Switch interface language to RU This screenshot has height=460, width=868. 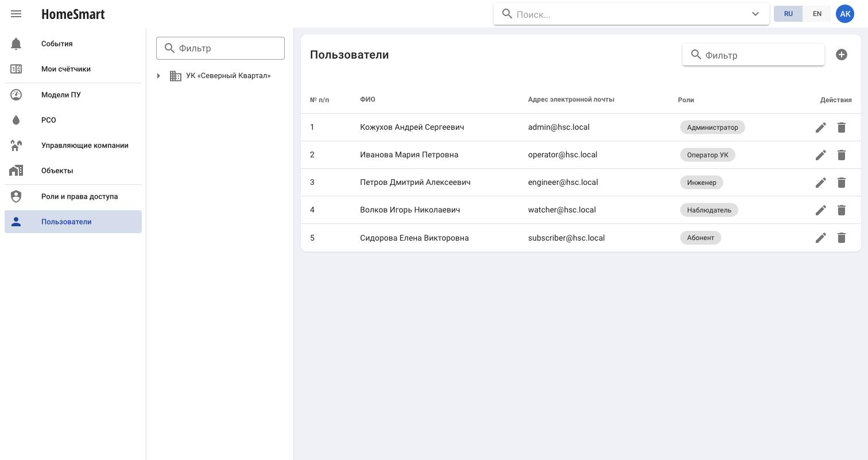tap(788, 14)
